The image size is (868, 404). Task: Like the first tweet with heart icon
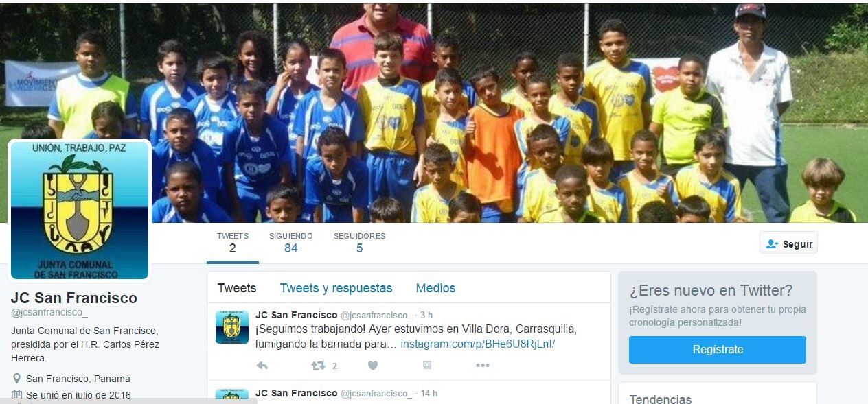pyautogui.click(x=372, y=366)
